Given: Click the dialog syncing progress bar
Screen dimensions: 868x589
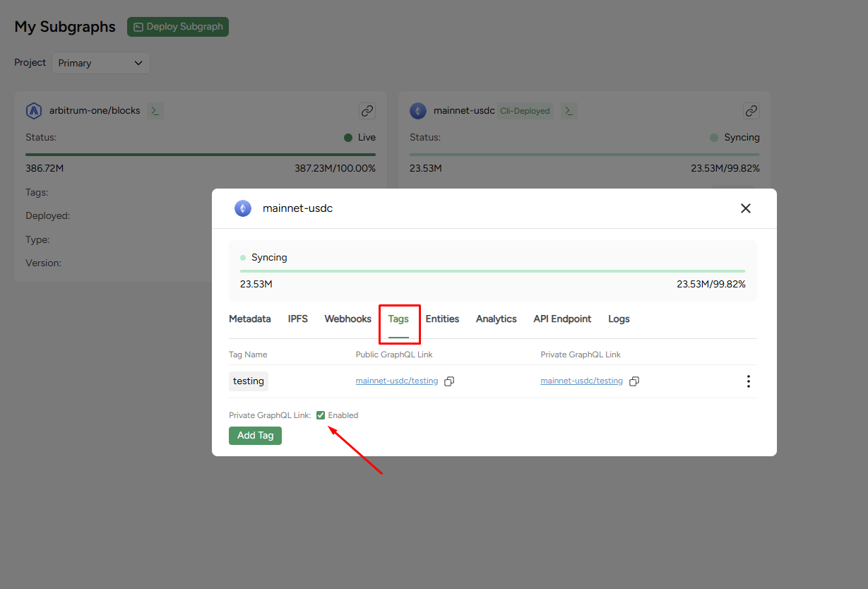Looking at the screenshot, I should (493, 270).
